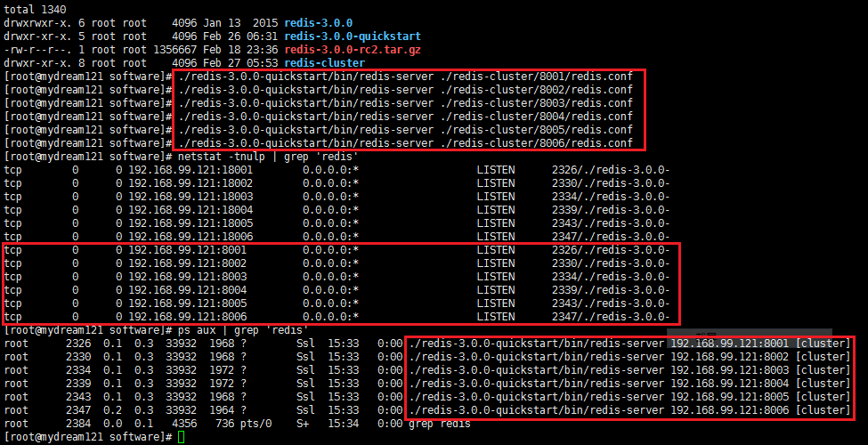Click redis-server 192.168.99.121:8005 [cluster] process
The width and height of the screenshot is (868, 445).
click(629, 397)
